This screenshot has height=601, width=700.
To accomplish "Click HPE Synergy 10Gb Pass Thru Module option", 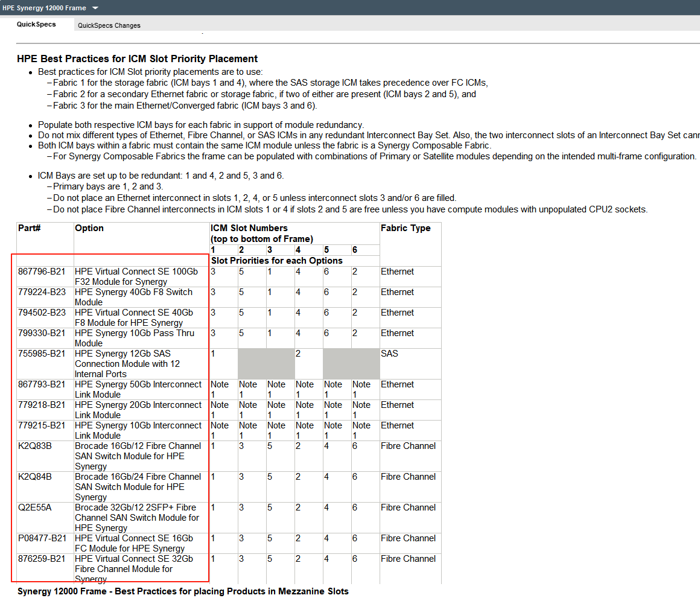I will point(135,339).
